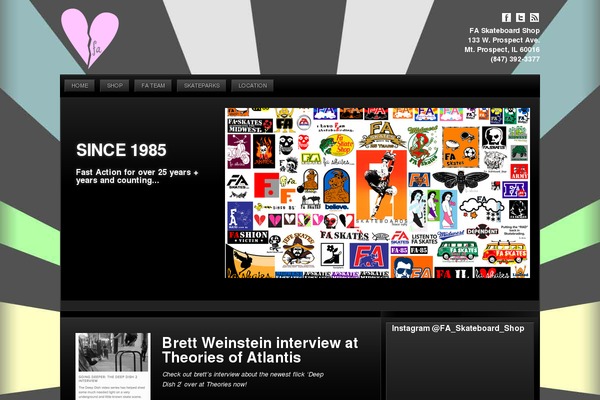Click the pink broken heart FA logo
This screenshot has height=400, width=600.
point(90,38)
